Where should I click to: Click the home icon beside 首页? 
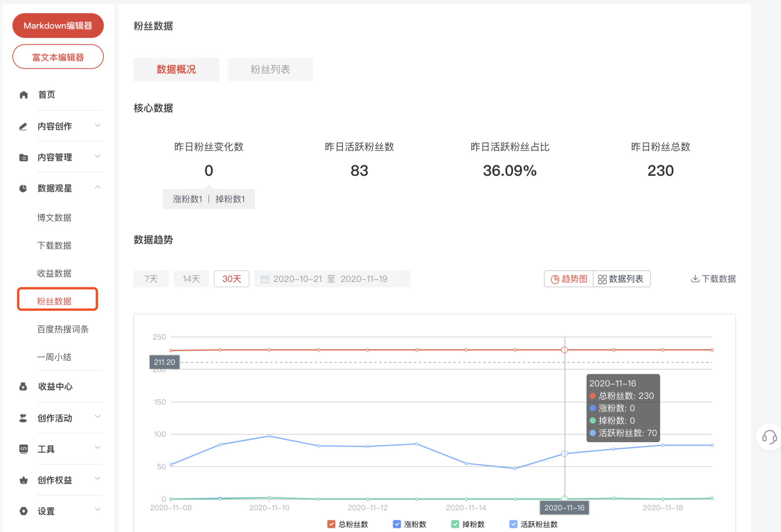(x=24, y=95)
